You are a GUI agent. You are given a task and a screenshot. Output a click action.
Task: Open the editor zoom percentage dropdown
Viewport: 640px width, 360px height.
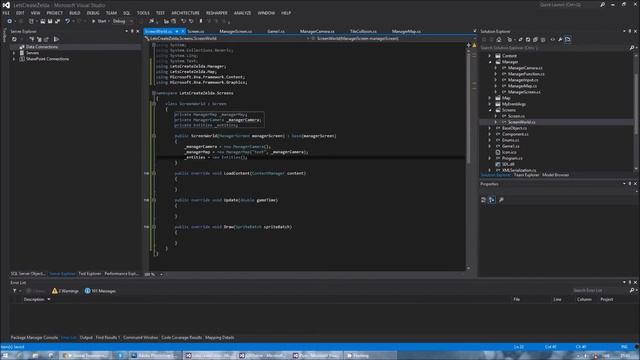(x=162, y=274)
